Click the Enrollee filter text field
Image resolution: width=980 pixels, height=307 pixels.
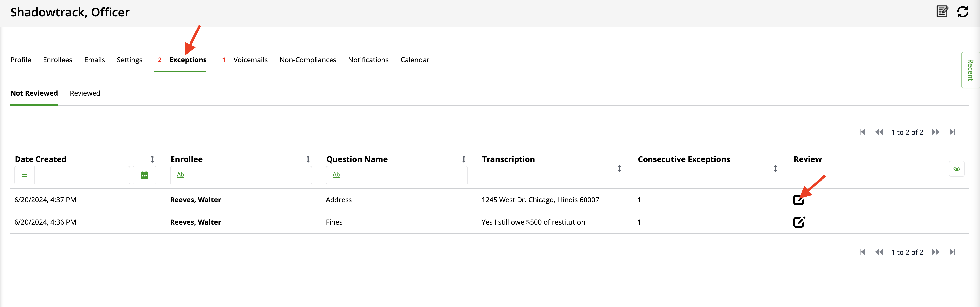(250, 175)
